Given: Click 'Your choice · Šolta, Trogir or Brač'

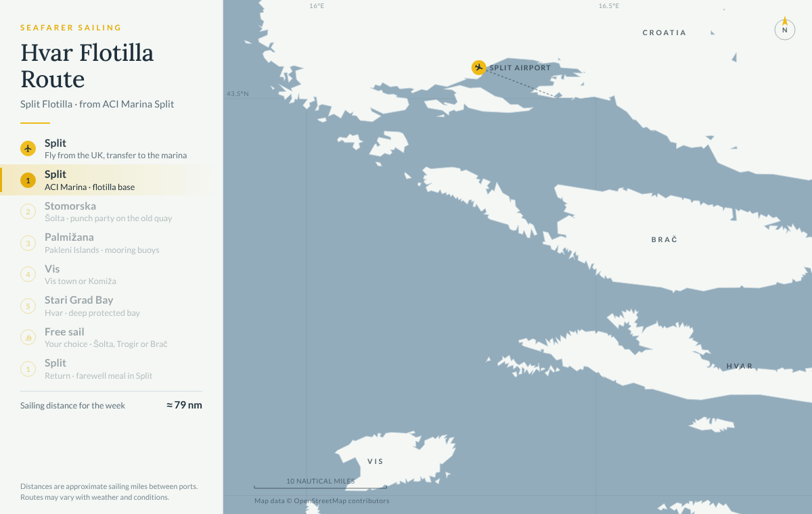Looking at the screenshot, I should (106, 344).
